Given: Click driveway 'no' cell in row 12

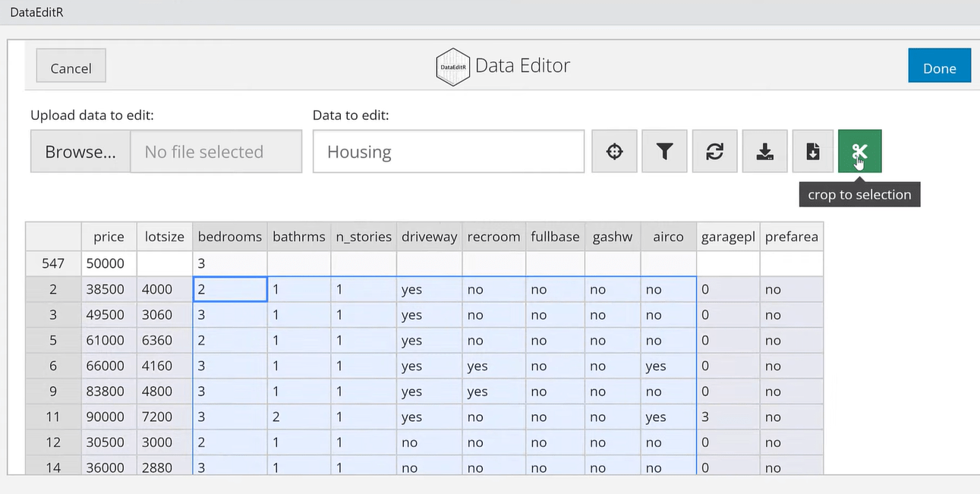Looking at the screenshot, I should (429, 442).
